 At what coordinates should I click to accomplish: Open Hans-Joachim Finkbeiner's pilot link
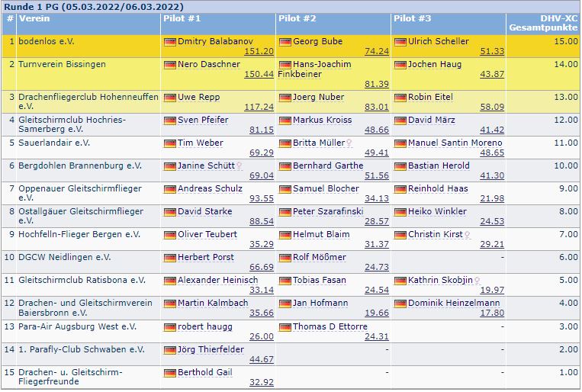[x=314, y=69]
